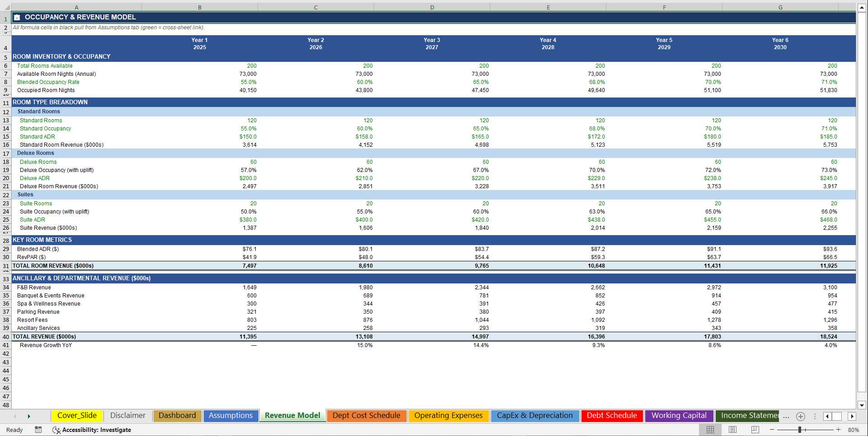Screen dimensions: 868x436
Task: Adjust the zoom level slider
Action: tap(801, 429)
